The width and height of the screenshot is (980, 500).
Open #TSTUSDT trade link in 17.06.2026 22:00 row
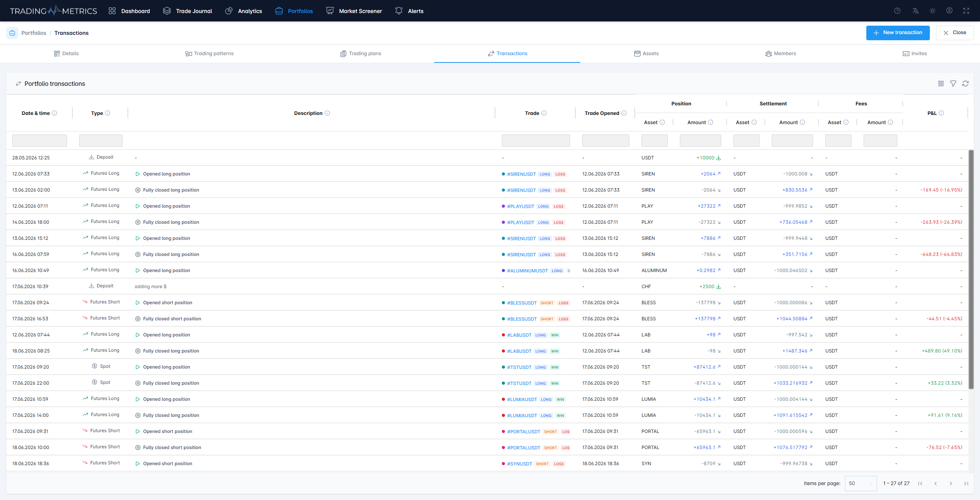(519, 383)
